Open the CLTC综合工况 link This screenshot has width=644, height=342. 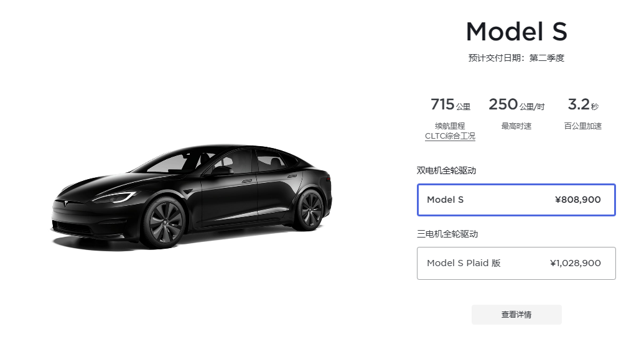pos(450,136)
